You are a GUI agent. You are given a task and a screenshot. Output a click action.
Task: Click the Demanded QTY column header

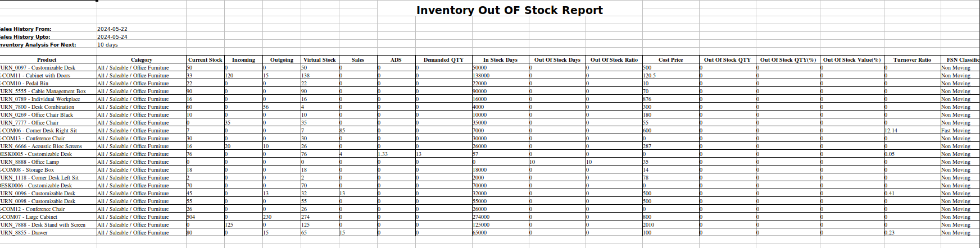443,60
